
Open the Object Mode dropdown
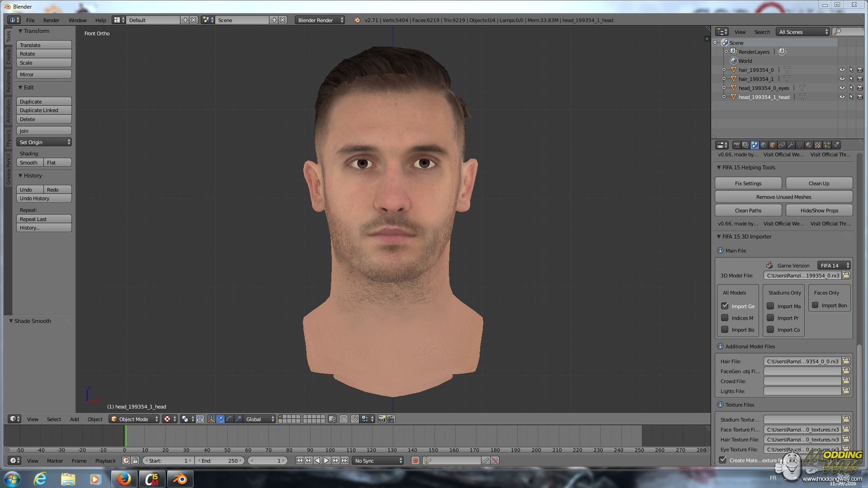pos(134,419)
